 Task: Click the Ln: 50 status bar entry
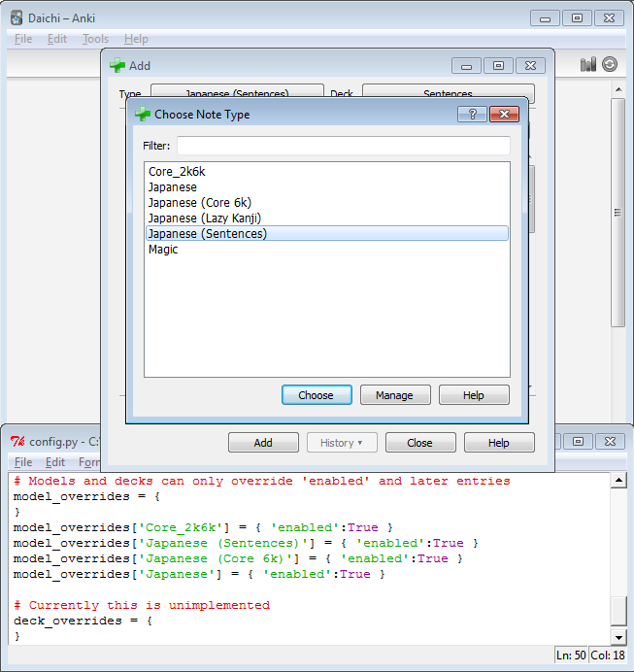pos(571,655)
